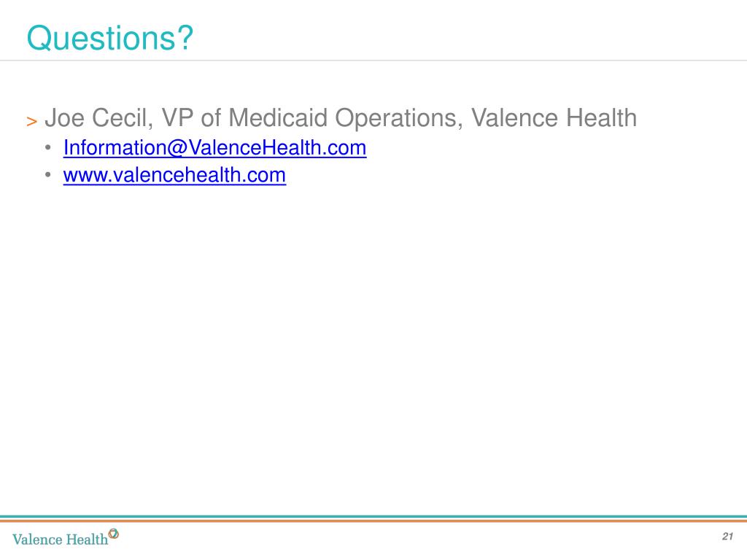Click the orange footer divider line
Screen dimensions: 747x560
[373, 521]
